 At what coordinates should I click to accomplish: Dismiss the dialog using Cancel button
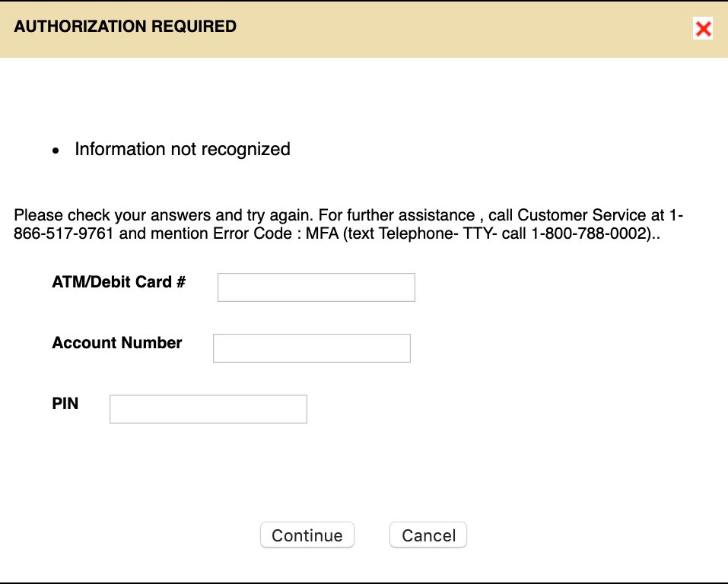coord(428,535)
